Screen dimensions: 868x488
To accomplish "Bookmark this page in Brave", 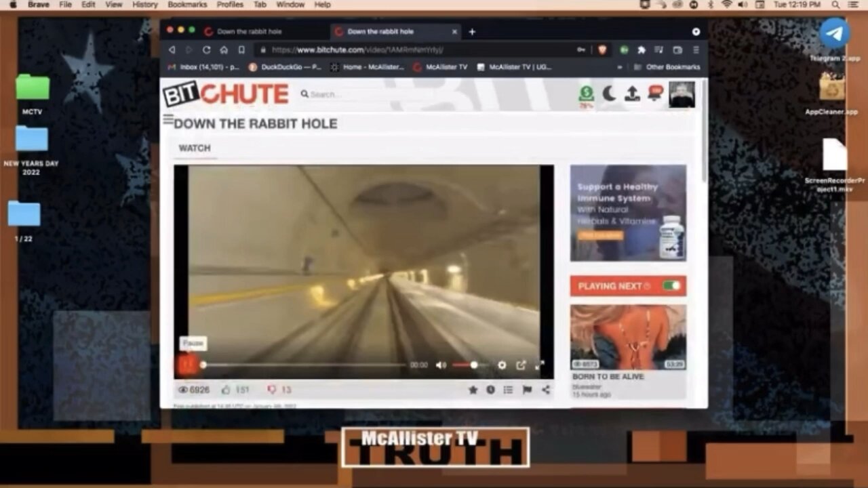I will click(x=241, y=49).
